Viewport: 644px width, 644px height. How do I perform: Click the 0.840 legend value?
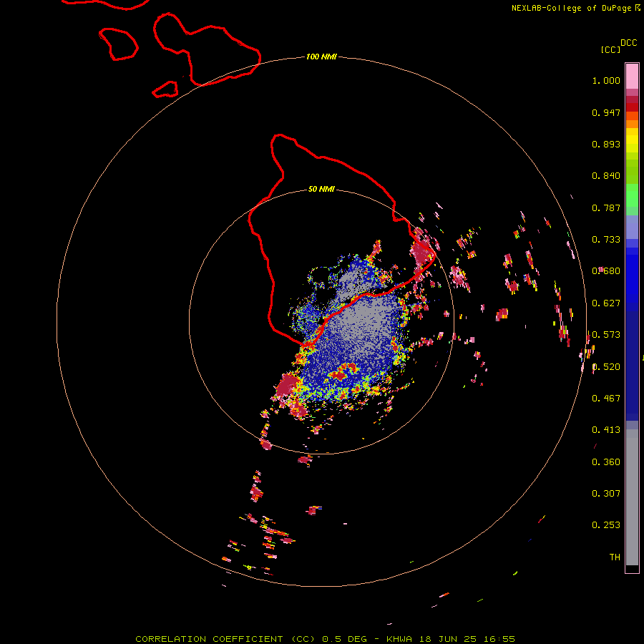click(606, 176)
